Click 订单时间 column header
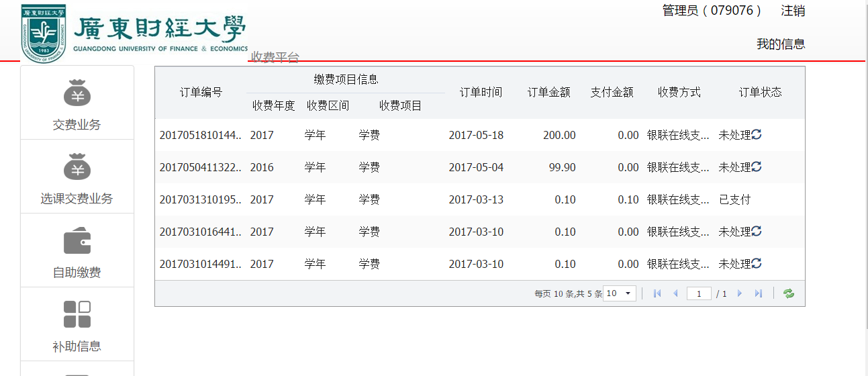This screenshot has height=376, width=868. click(481, 93)
